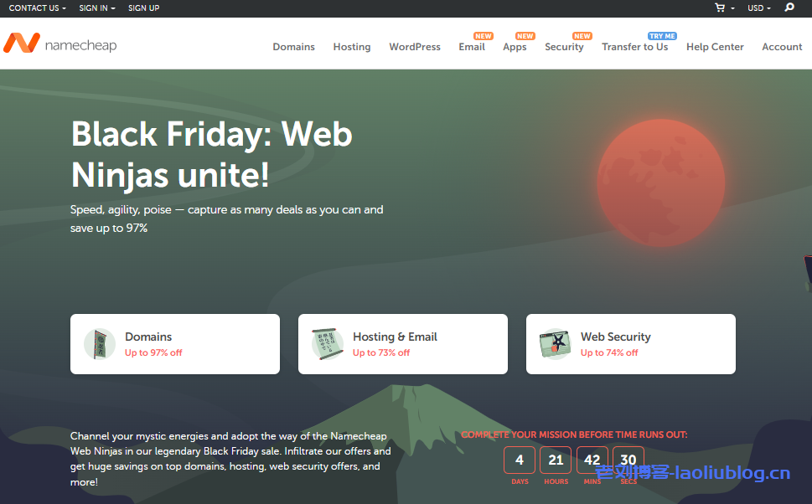
Task: Click the Hosting & Email scroll icon
Action: 328,344
